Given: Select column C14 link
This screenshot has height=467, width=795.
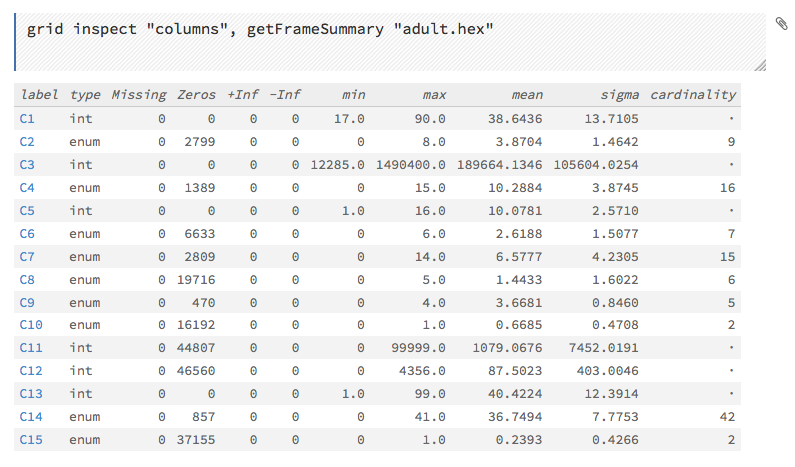Looking at the screenshot, I should click(x=31, y=417).
